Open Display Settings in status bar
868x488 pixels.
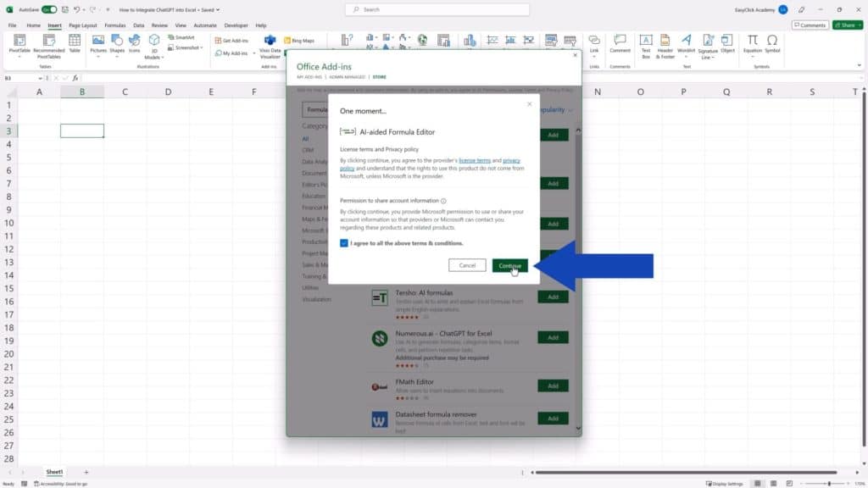click(724, 484)
